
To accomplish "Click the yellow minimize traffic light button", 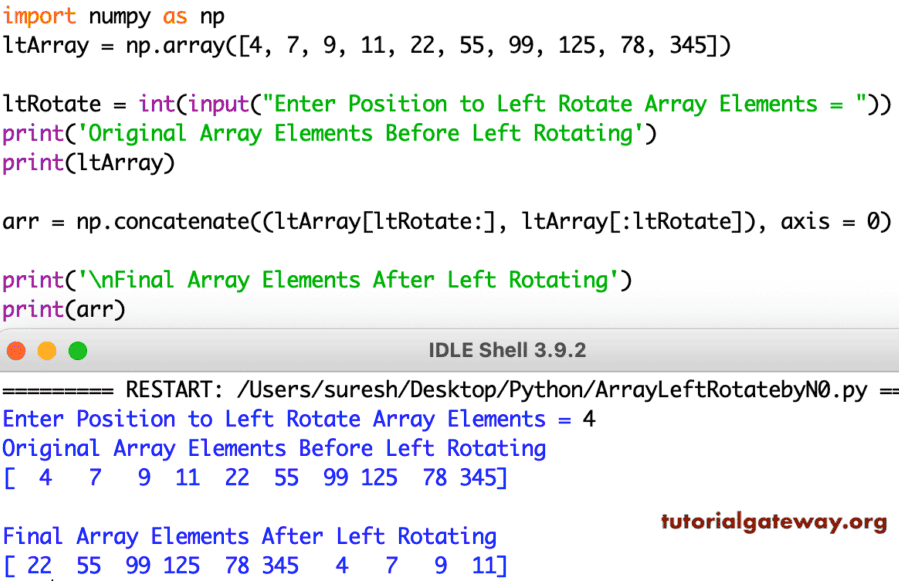I will coord(45,351).
